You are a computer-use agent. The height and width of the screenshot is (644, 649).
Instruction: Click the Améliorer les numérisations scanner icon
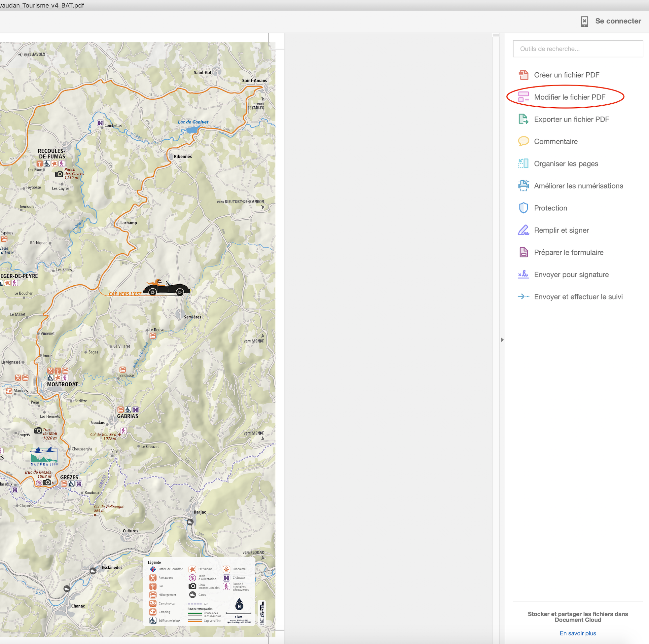coord(523,186)
